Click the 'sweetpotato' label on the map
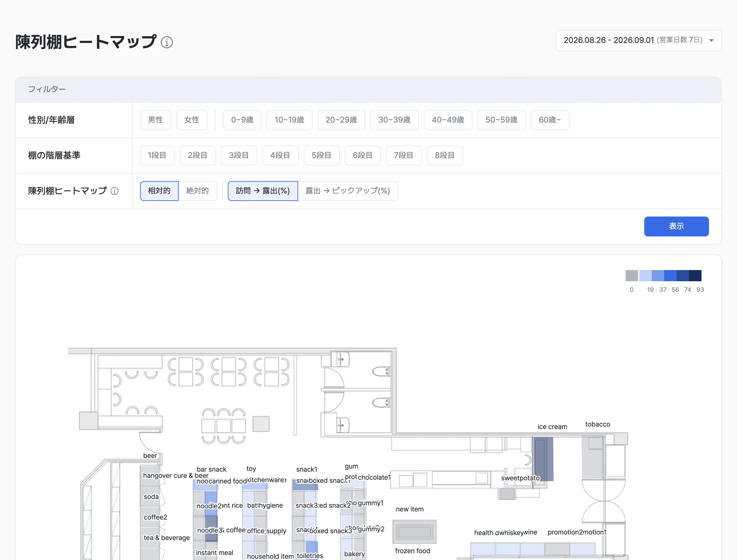Screen dimensions: 737x560 [520, 478]
